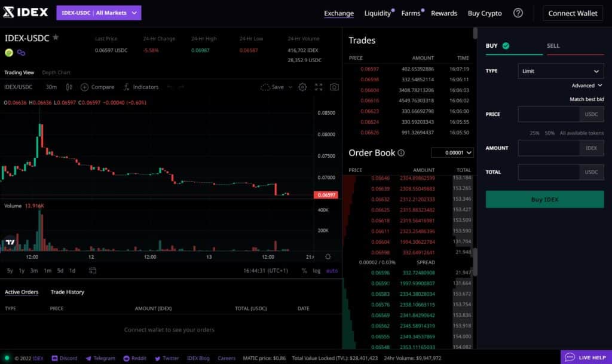Click the go-to-date calendar icon
Screen dimensions: 612x364
point(93,271)
